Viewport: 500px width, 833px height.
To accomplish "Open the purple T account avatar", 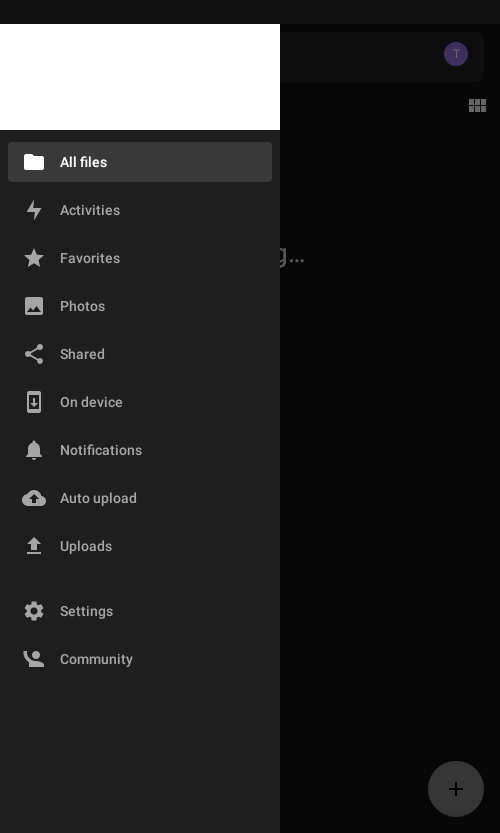I will (x=456, y=54).
